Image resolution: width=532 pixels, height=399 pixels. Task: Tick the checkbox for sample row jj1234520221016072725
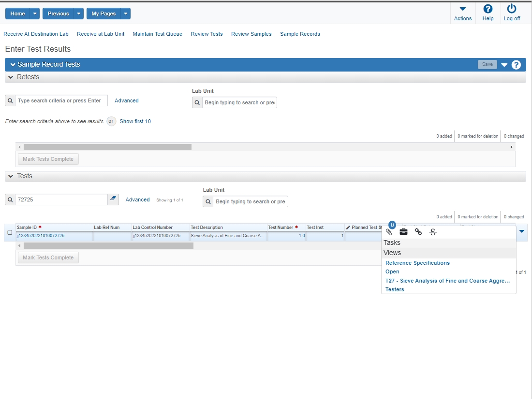10,232
